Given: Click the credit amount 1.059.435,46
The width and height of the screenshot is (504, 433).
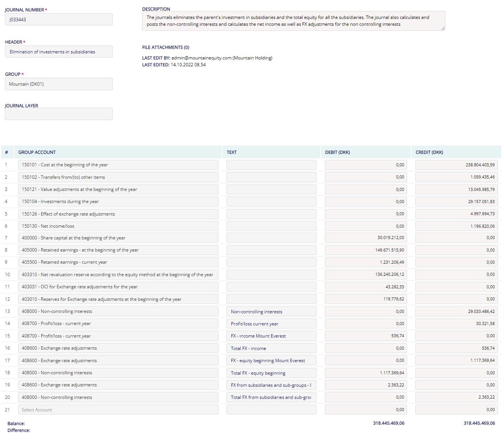Looking at the screenshot, I should coord(457,177).
